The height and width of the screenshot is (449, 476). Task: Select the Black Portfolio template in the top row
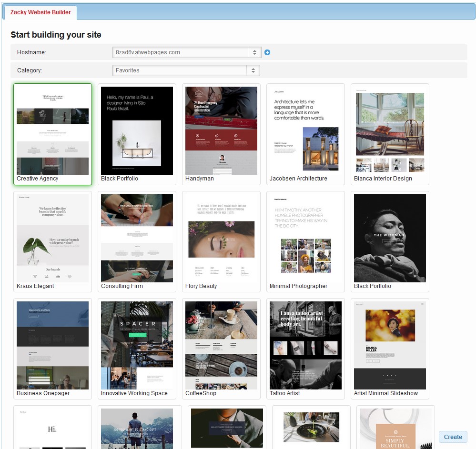pyautogui.click(x=137, y=130)
